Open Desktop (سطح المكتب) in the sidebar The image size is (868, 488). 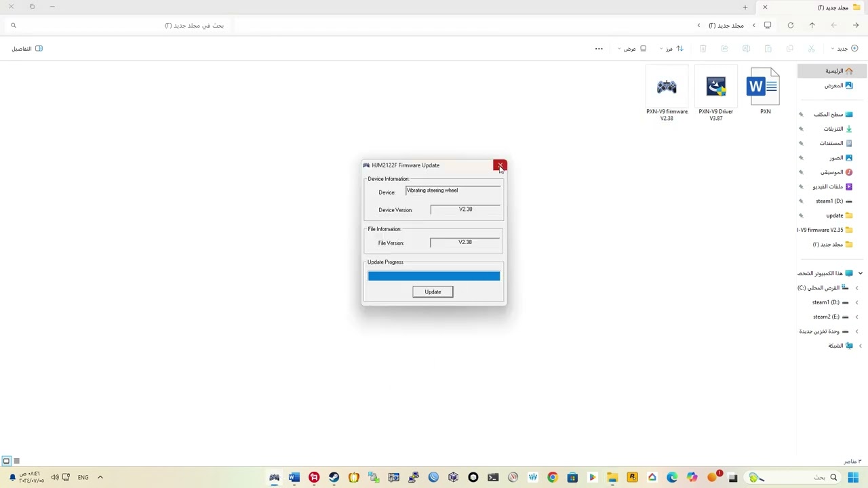(x=832, y=115)
